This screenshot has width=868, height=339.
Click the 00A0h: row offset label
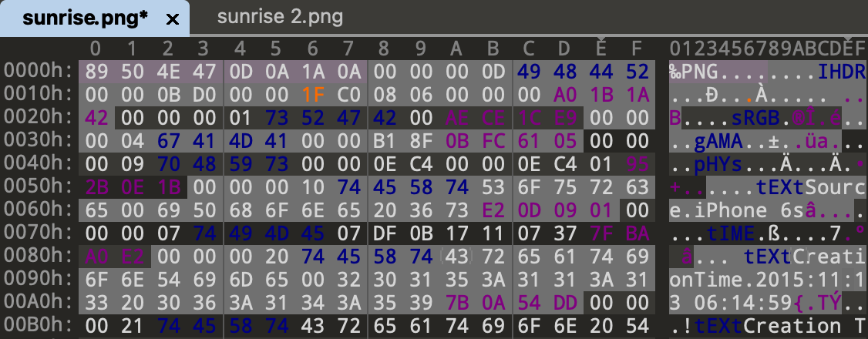[39, 304]
